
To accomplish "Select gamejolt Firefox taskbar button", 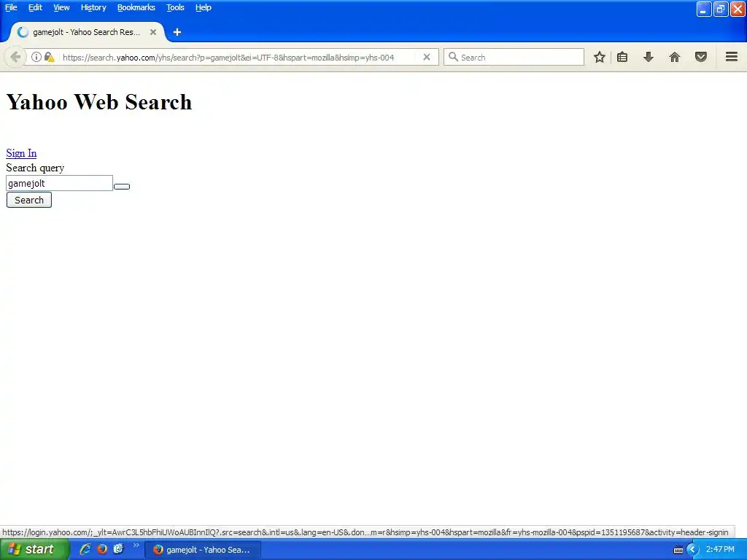I will coord(203,550).
